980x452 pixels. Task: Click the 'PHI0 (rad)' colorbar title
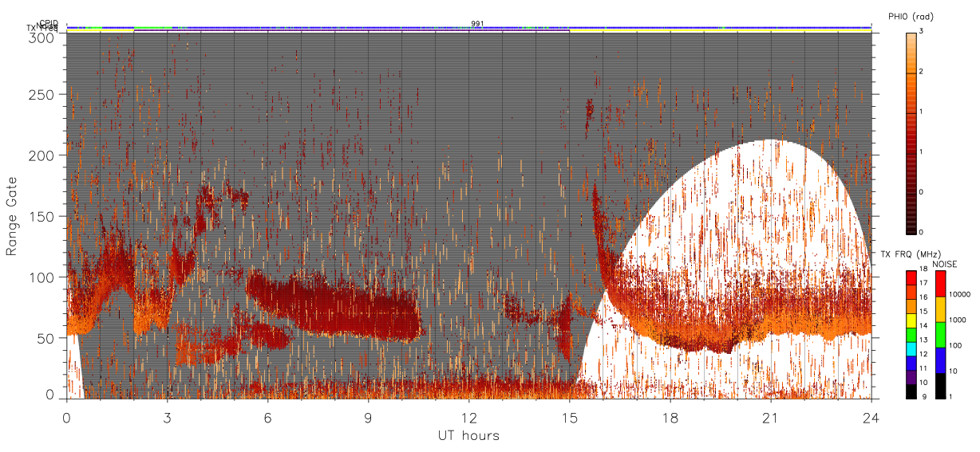pos(911,17)
